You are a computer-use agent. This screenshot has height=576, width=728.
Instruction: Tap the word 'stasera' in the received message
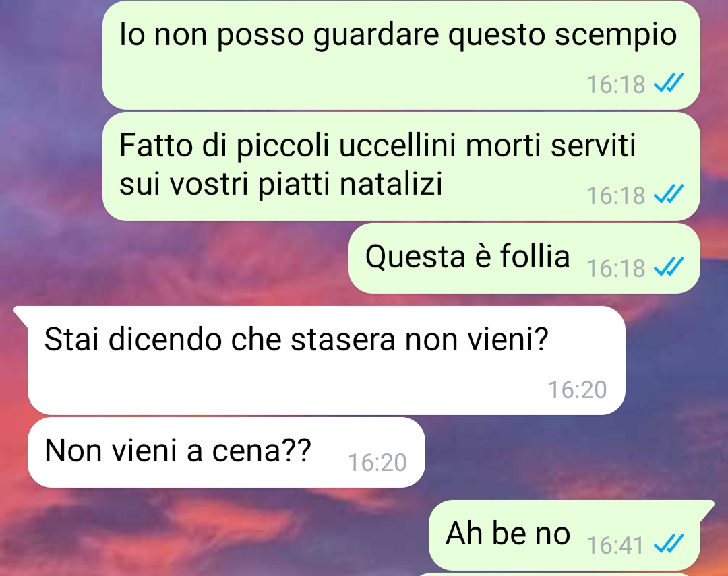click(344, 340)
